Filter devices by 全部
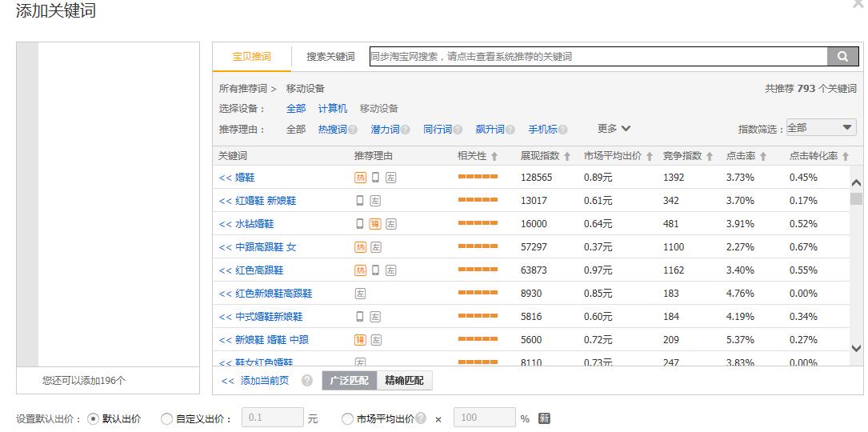The width and height of the screenshot is (868, 432). 296,109
